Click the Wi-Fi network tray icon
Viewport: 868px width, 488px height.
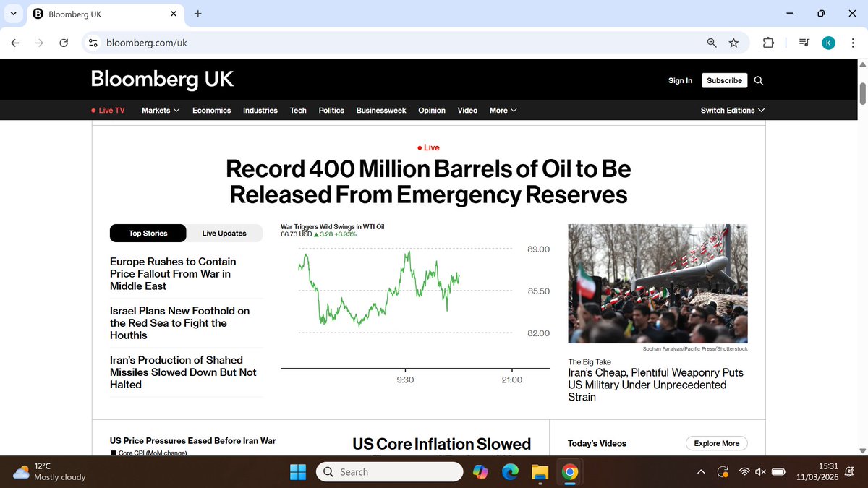point(744,472)
